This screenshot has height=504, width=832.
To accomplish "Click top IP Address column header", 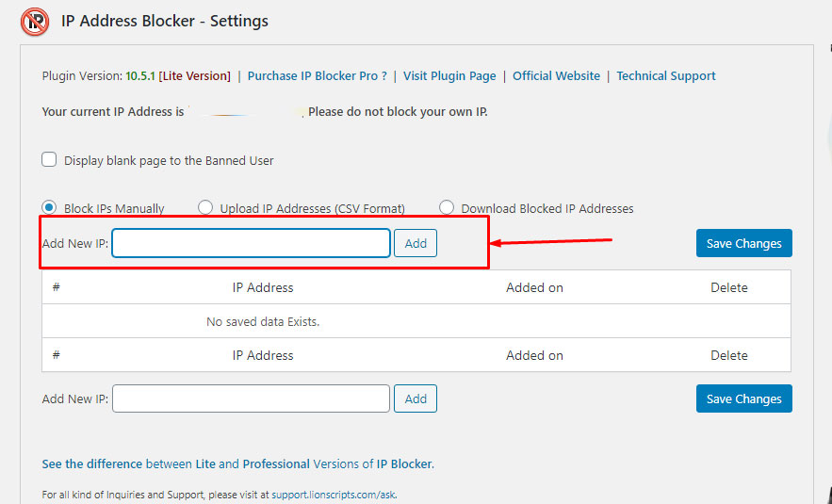I will [263, 287].
